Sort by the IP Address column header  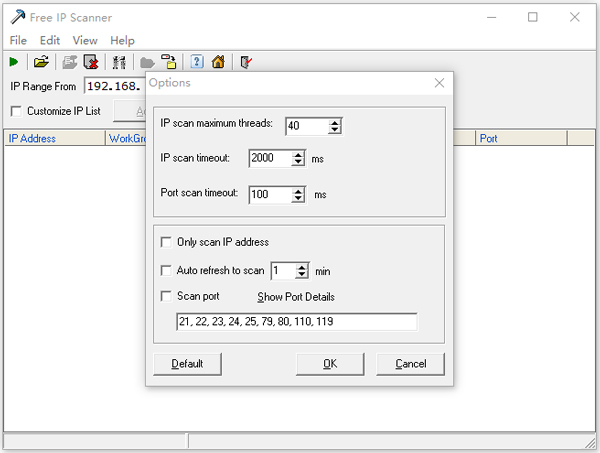[54, 138]
